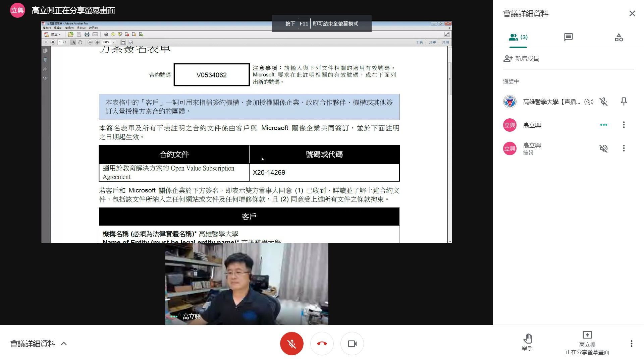Open the activities tab with shapes icon
The width and height of the screenshot is (644, 362).
(x=619, y=37)
